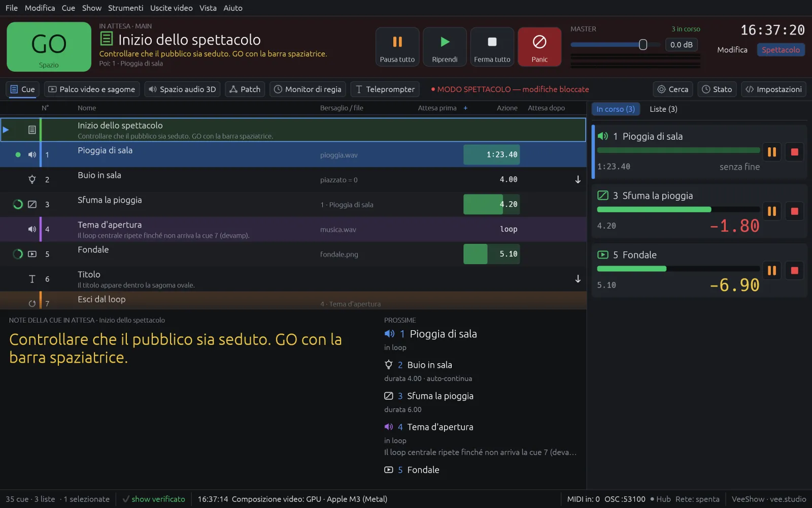
Task: Adjust the Master volume slider handle
Action: [643, 45]
